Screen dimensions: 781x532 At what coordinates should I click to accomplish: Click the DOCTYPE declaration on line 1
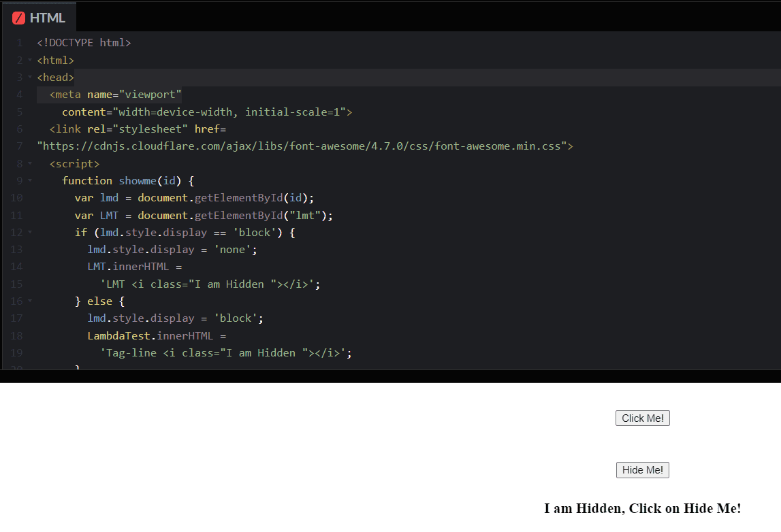pos(84,42)
